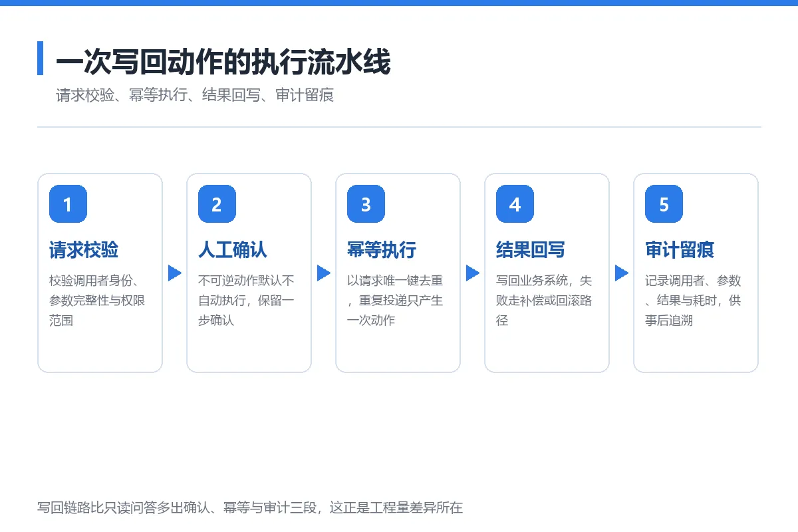Click the number 1 step badge
This screenshot has height=532, width=798.
(68, 204)
